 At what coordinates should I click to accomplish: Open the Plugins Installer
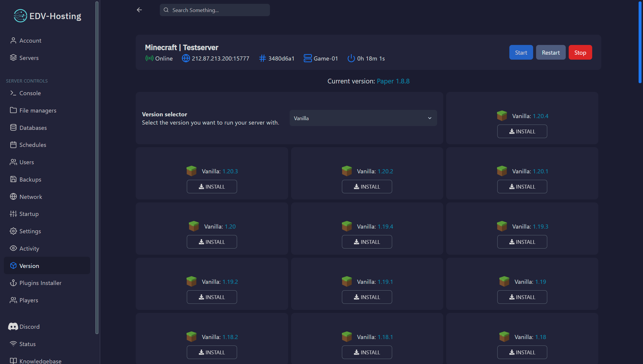(x=47, y=283)
